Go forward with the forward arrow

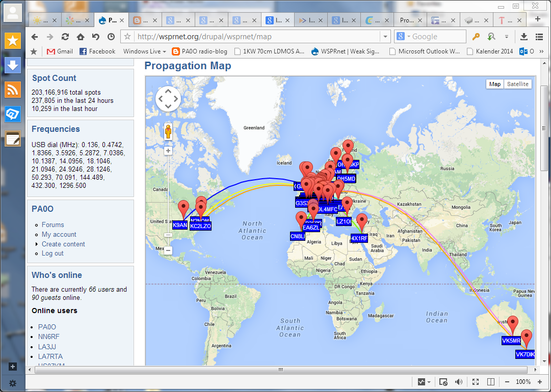tap(50, 37)
